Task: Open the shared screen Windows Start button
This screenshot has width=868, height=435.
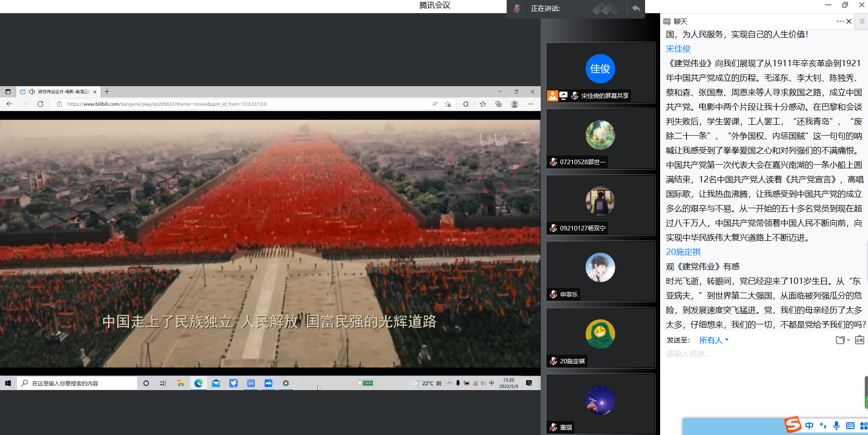Action: tap(8, 383)
